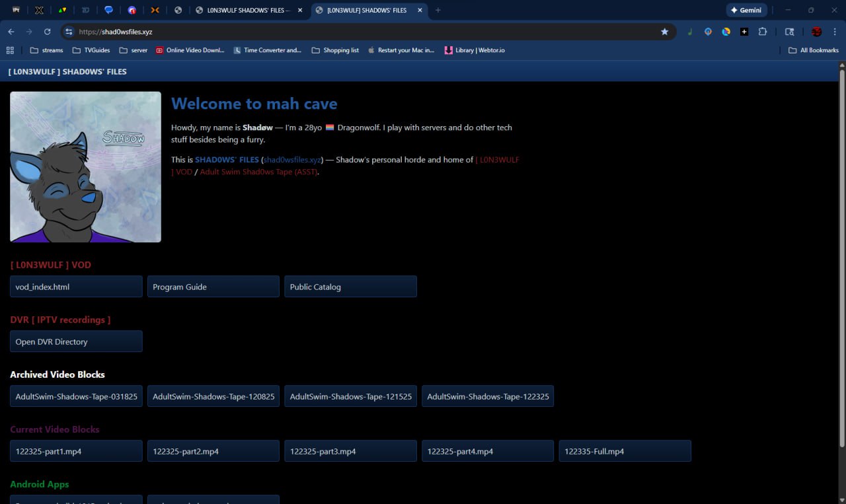Open the Program Guide button
This screenshot has width=846, height=504.
pyautogui.click(x=213, y=287)
